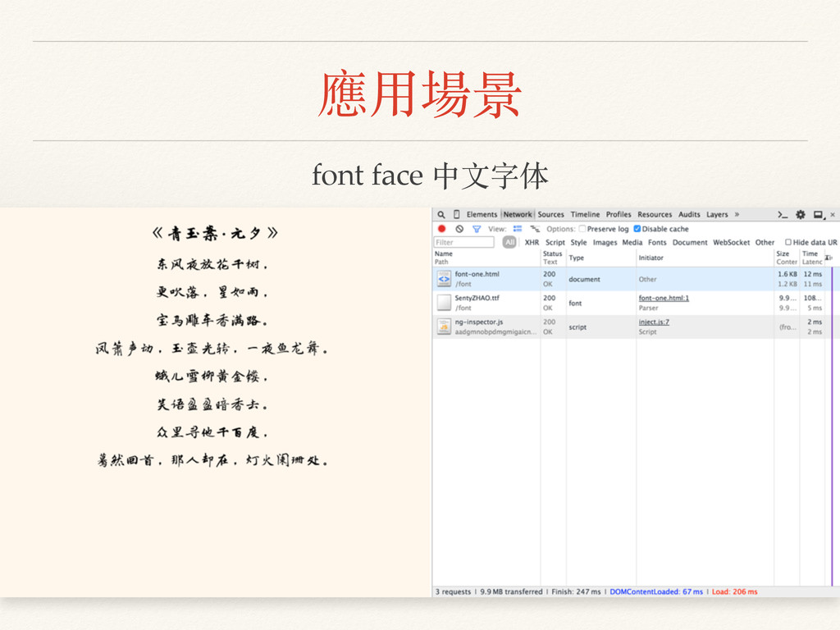Go to the Audits tab
This screenshot has height=630, width=840.
coord(689,214)
